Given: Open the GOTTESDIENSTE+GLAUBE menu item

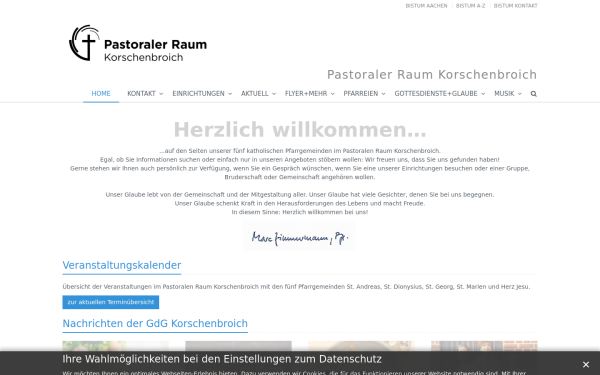Looking at the screenshot, I should (x=436, y=94).
